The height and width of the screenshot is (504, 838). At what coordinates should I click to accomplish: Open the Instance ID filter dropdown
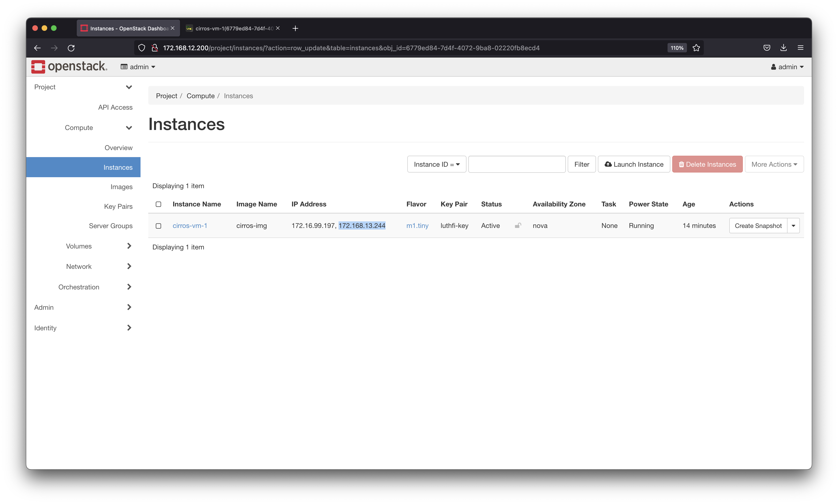[x=437, y=164]
